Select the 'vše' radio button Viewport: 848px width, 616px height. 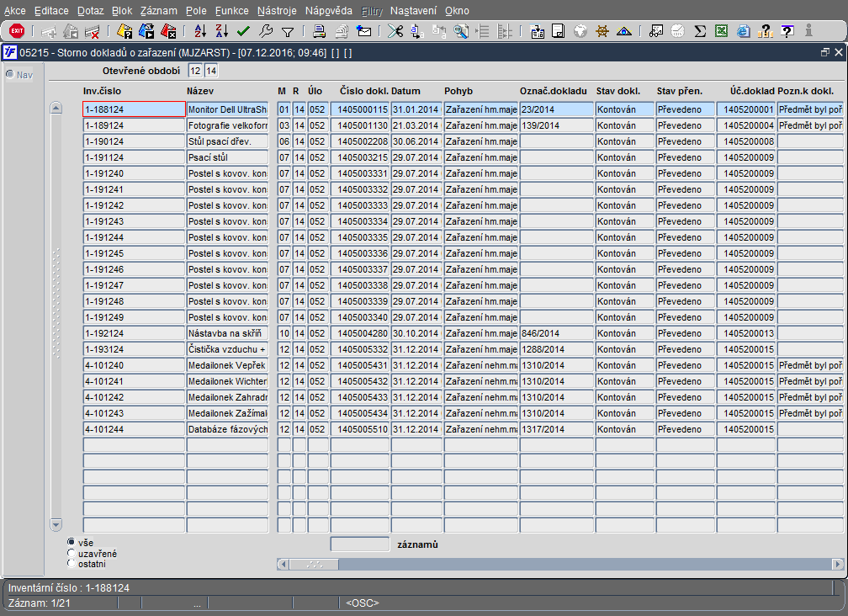coord(71,542)
